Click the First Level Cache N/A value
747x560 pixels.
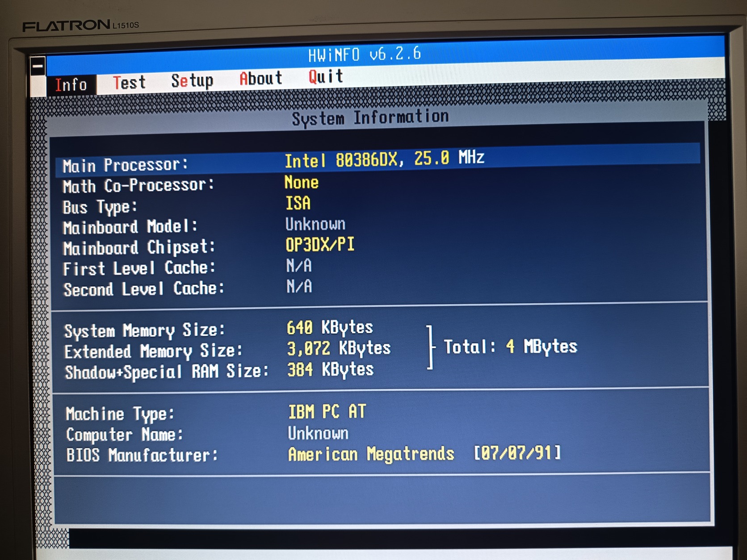pos(299,266)
